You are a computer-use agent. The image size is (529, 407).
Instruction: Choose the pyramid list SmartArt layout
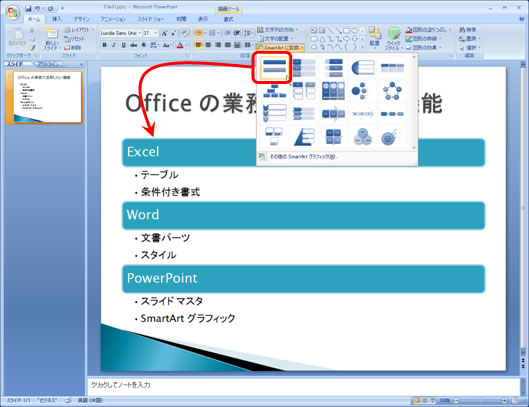pos(304,137)
